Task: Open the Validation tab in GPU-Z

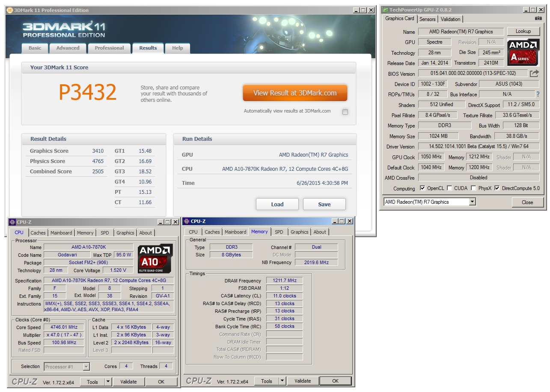Action: (451, 19)
